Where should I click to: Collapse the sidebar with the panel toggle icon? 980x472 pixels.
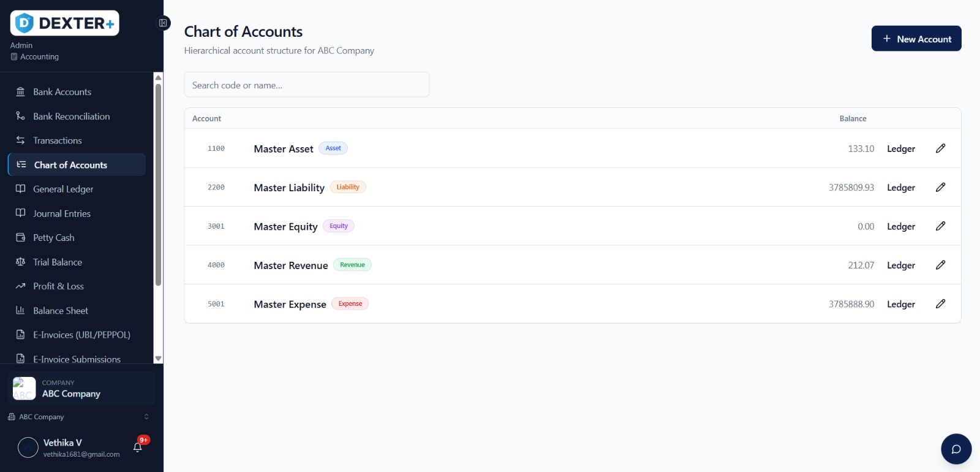[163, 23]
